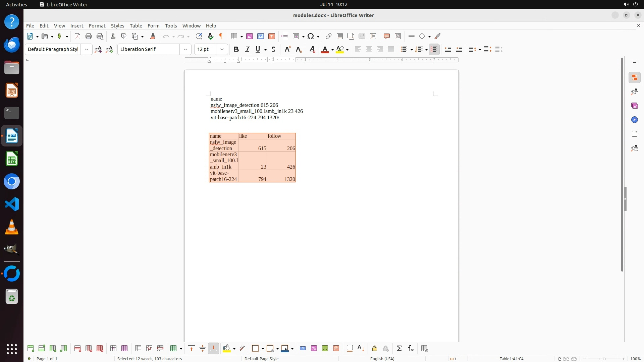
Task: Click the Protect Cells lock icon
Action: click(x=375, y=349)
